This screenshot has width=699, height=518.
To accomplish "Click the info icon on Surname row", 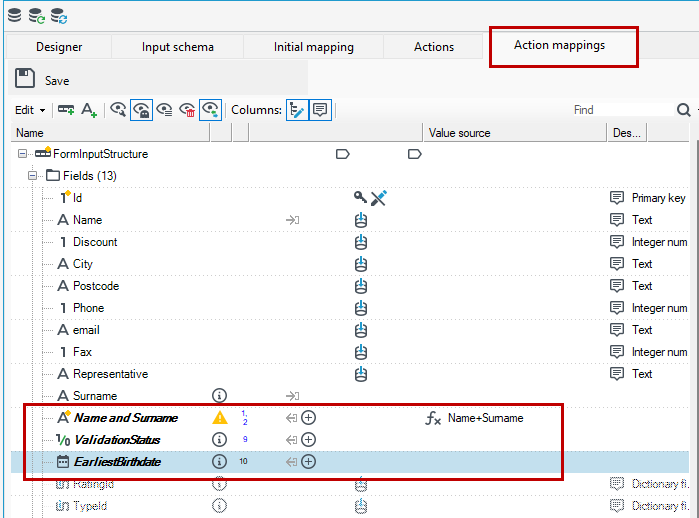I will pos(219,395).
